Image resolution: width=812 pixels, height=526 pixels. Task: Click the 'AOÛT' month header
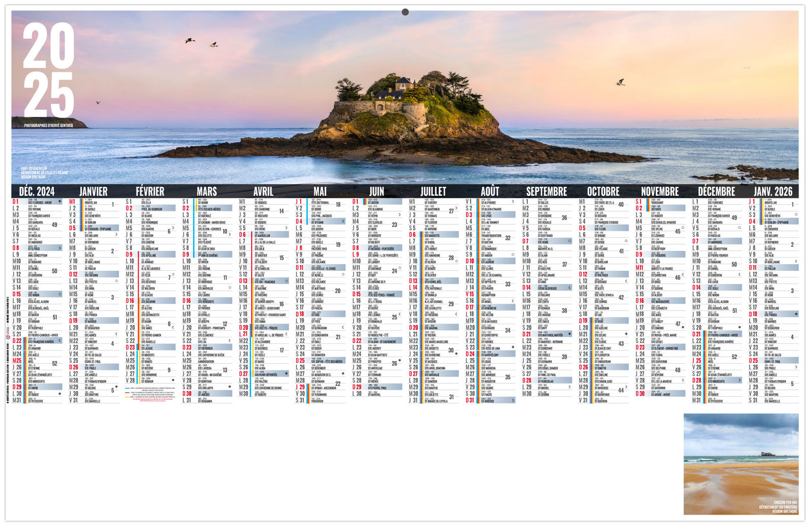point(490,191)
